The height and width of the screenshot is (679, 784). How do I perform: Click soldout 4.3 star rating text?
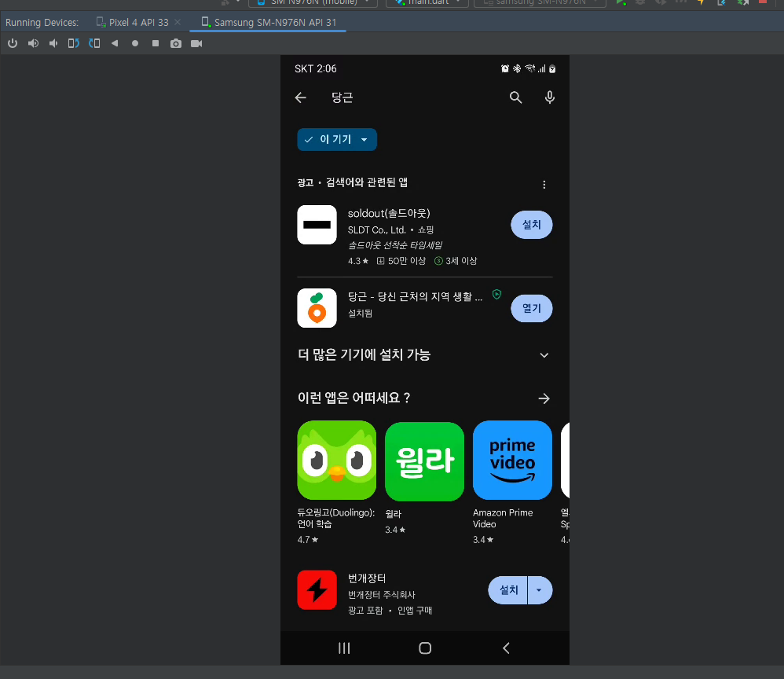358,261
